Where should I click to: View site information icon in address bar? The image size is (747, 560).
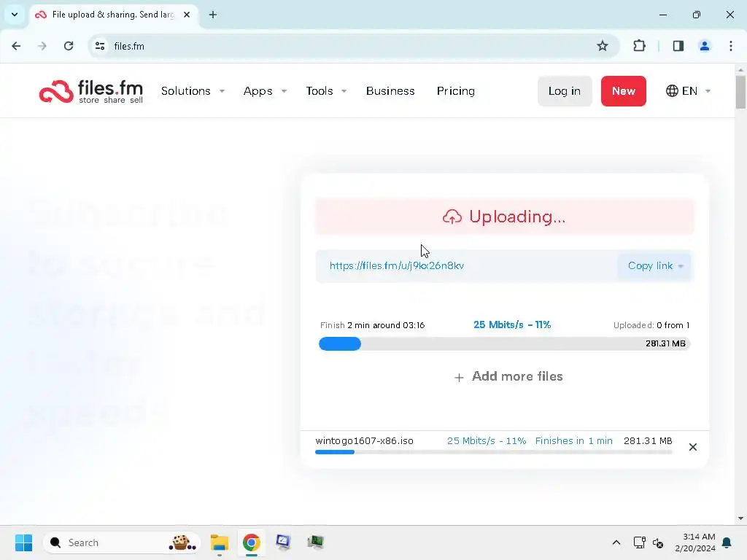click(100, 46)
